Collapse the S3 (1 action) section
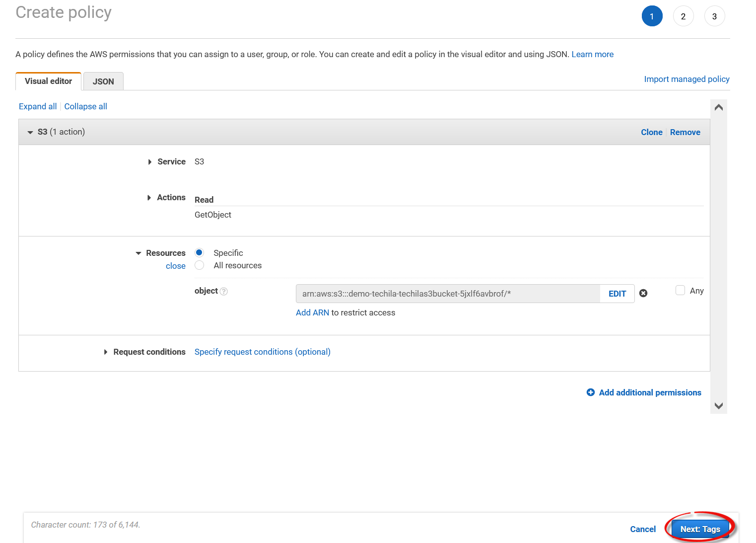The height and width of the screenshot is (543, 756). (x=30, y=132)
